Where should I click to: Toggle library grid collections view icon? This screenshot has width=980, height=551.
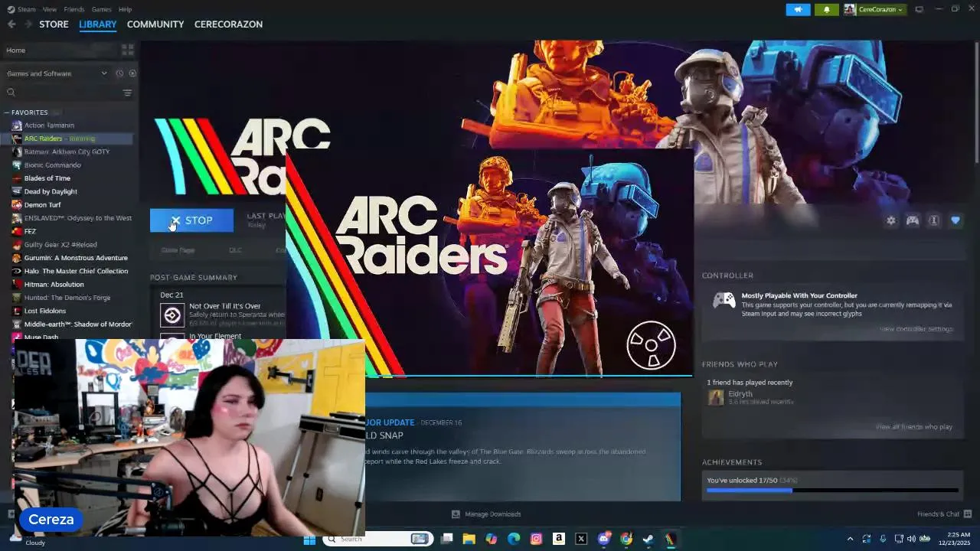tap(128, 50)
